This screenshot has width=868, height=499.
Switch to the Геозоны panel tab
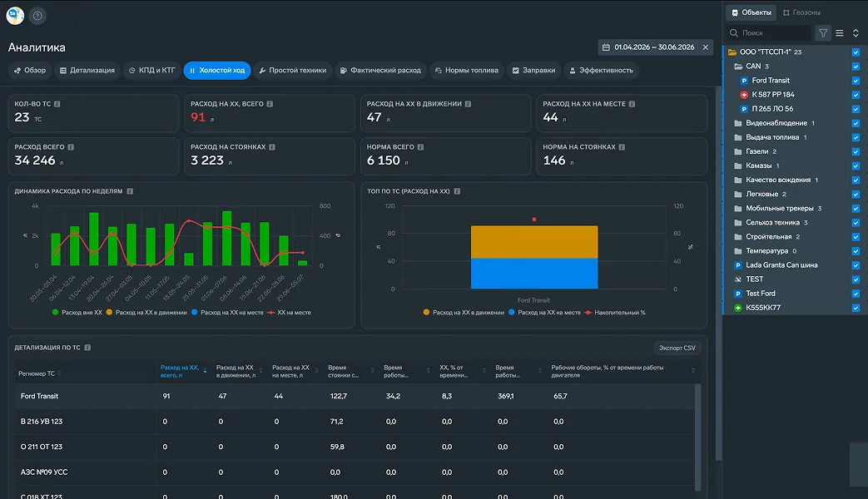[801, 12]
